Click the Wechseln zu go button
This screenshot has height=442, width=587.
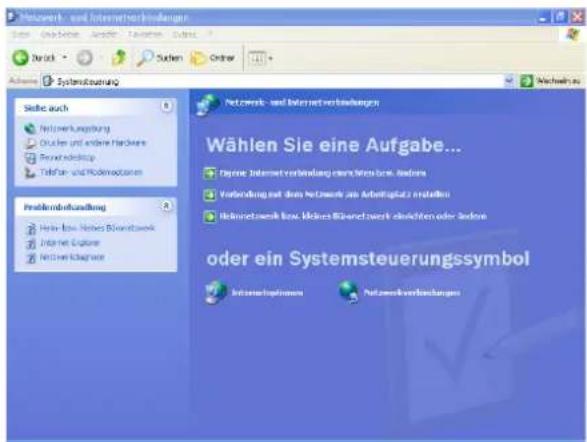pyautogui.click(x=550, y=80)
